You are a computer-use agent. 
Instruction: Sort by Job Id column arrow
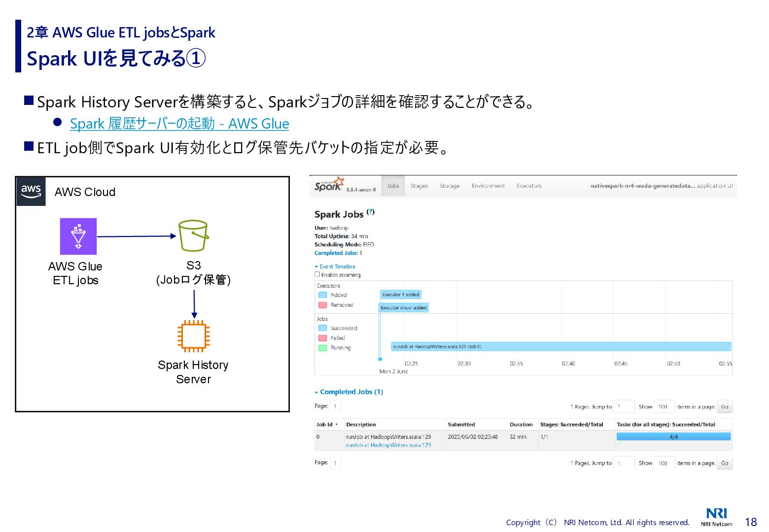click(337, 425)
